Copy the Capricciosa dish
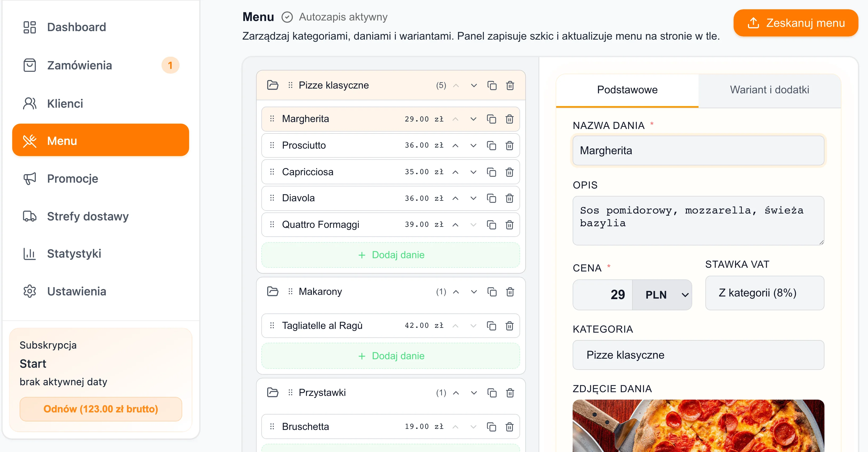Screen dimensions: 868x452 click(x=491, y=172)
